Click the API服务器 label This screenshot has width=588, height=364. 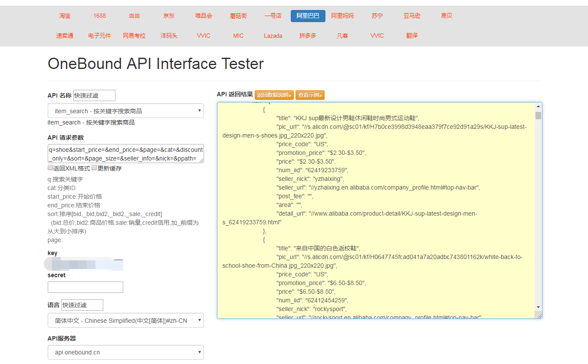(62, 338)
